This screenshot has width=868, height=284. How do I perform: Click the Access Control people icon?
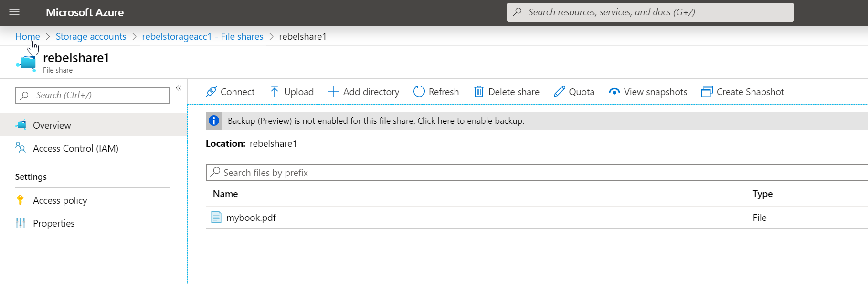[x=21, y=148]
